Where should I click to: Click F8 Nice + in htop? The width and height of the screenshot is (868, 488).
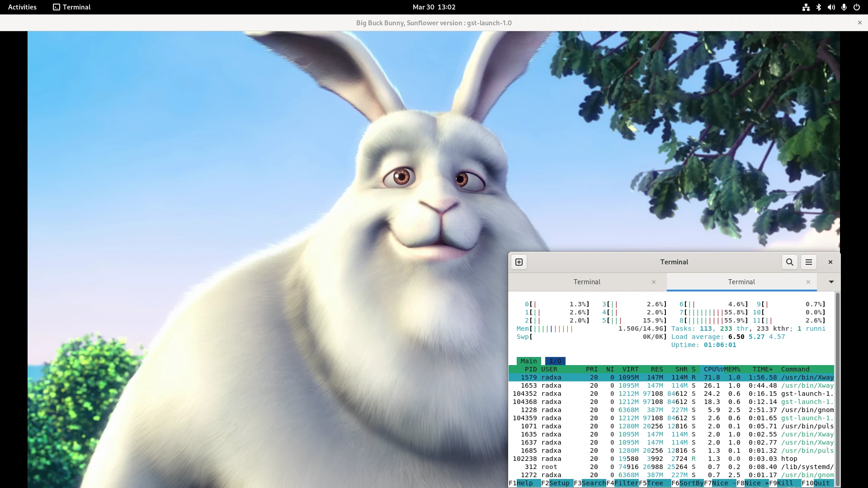point(753,483)
